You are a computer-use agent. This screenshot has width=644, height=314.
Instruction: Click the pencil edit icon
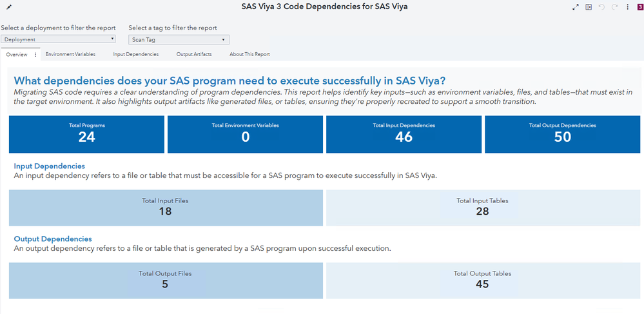9,7
